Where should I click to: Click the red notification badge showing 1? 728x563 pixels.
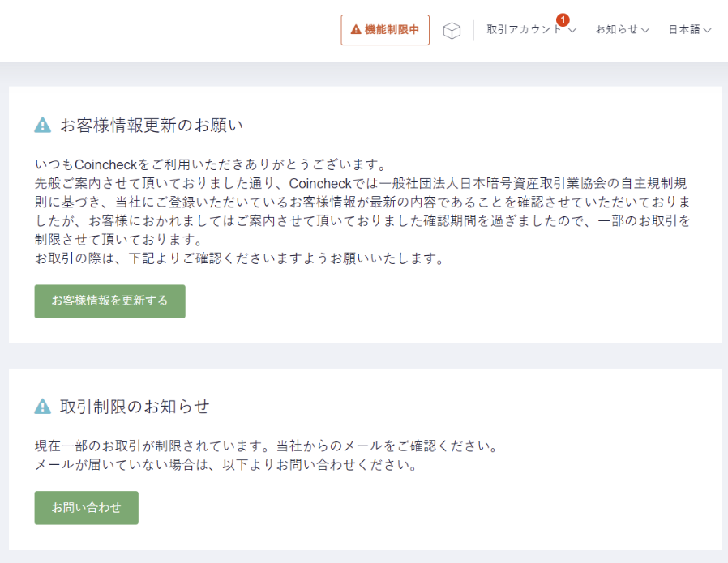563,20
